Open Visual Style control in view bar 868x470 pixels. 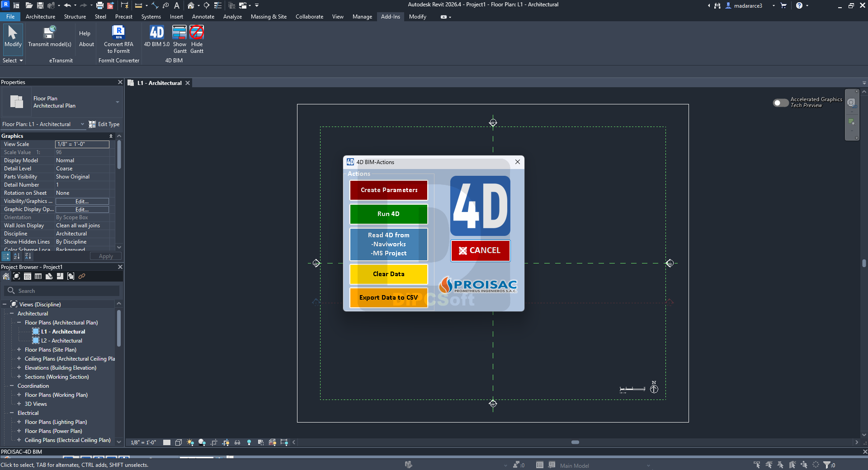pyautogui.click(x=179, y=442)
